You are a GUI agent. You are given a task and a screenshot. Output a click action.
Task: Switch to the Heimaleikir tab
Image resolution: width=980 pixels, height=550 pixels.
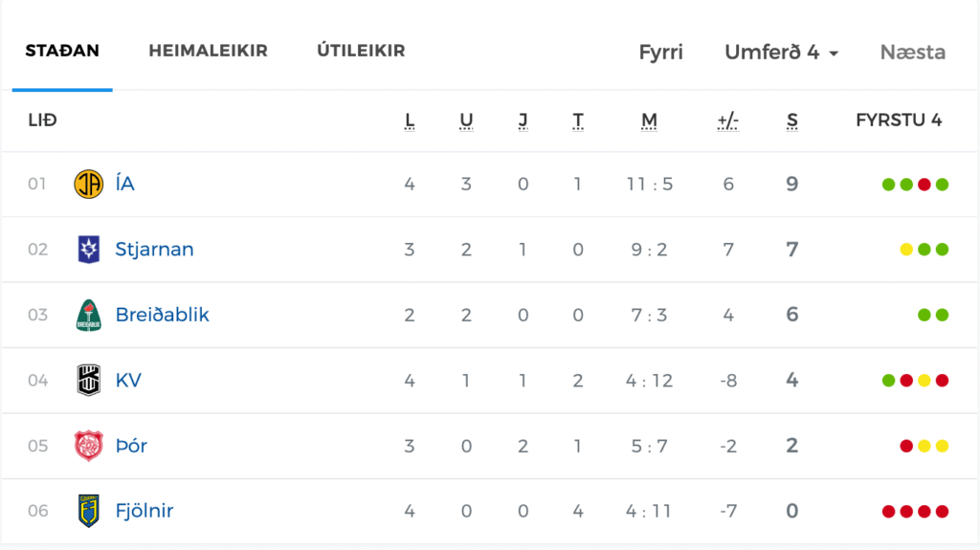click(208, 51)
